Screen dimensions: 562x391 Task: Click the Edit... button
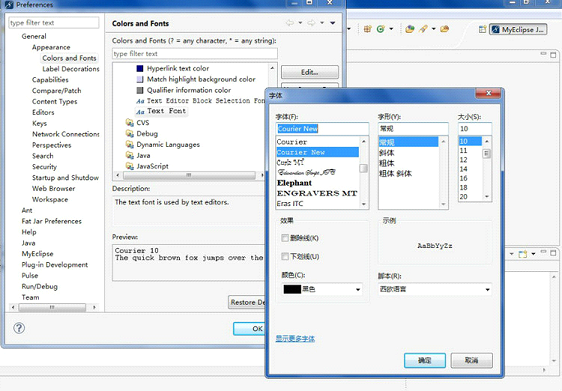[x=310, y=72]
